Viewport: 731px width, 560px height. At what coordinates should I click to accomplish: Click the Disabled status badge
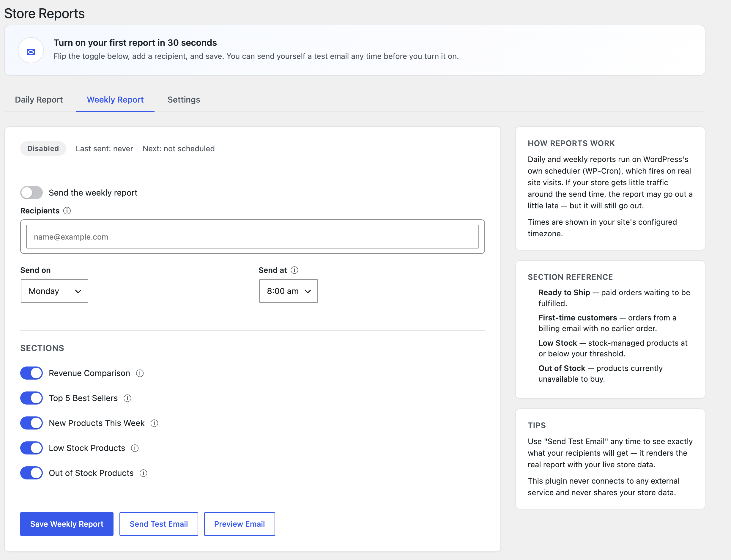click(43, 149)
